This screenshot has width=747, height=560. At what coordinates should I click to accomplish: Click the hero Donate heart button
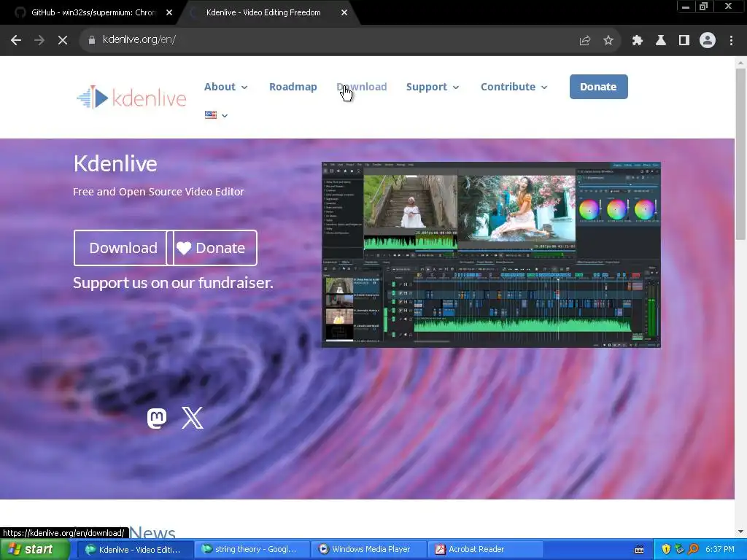pyautogui.click(x=211, y=248)
